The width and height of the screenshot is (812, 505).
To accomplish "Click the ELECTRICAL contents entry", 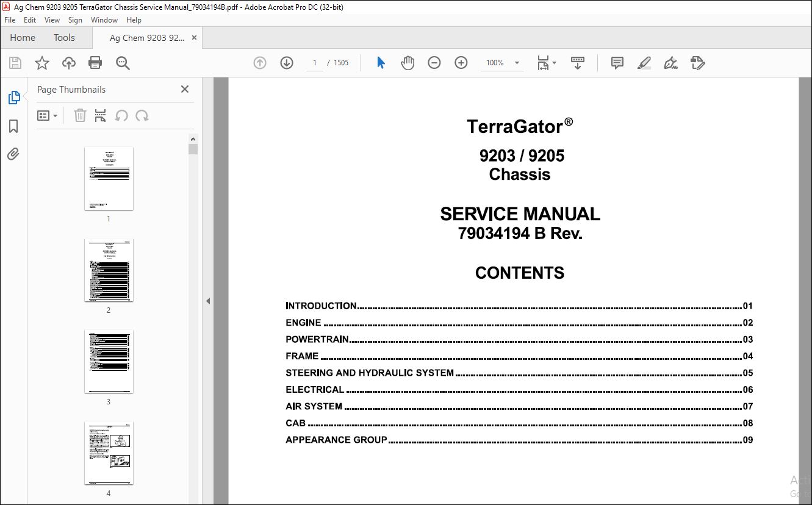I will [x=519, y=390].
